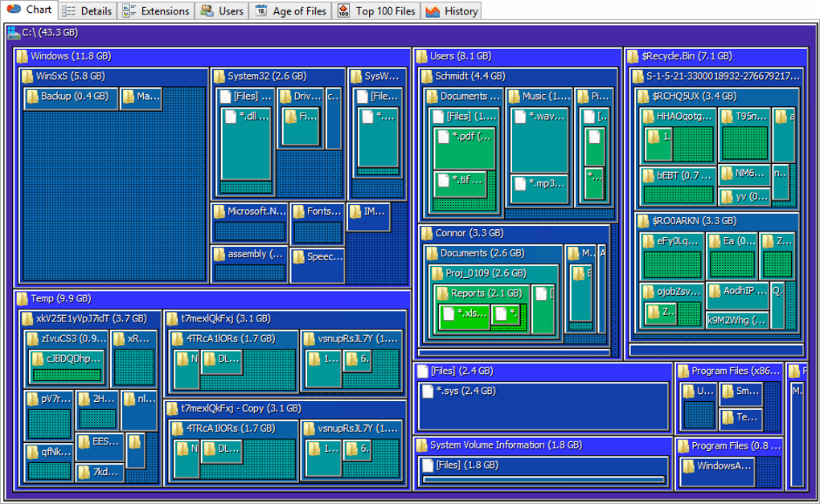
Task: Select the Speec... folder block
Action: point(318,265)
